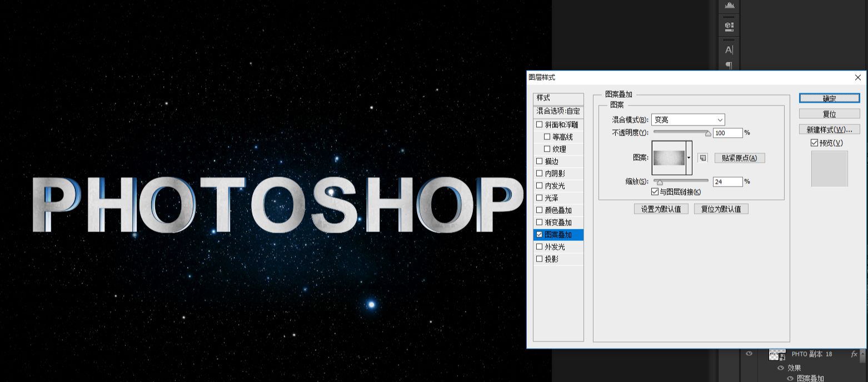Open the 混合模式 dropdown showing 变亮

point(688,119)
